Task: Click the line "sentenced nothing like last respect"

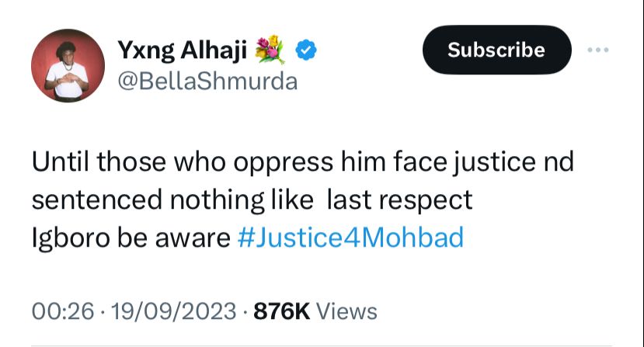Action: coord(252,200)
